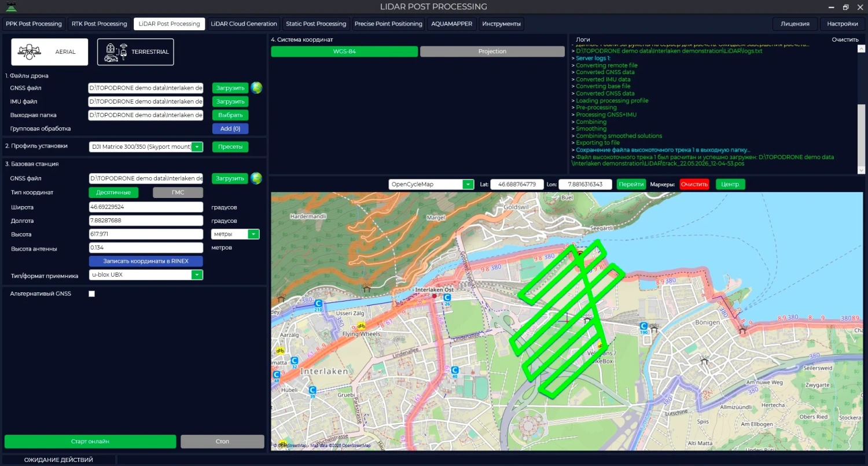Image resolution: width=868 pixels, height=466 pixels.
Task: Click the map Lat input field
Action: (x=517, y=185)
